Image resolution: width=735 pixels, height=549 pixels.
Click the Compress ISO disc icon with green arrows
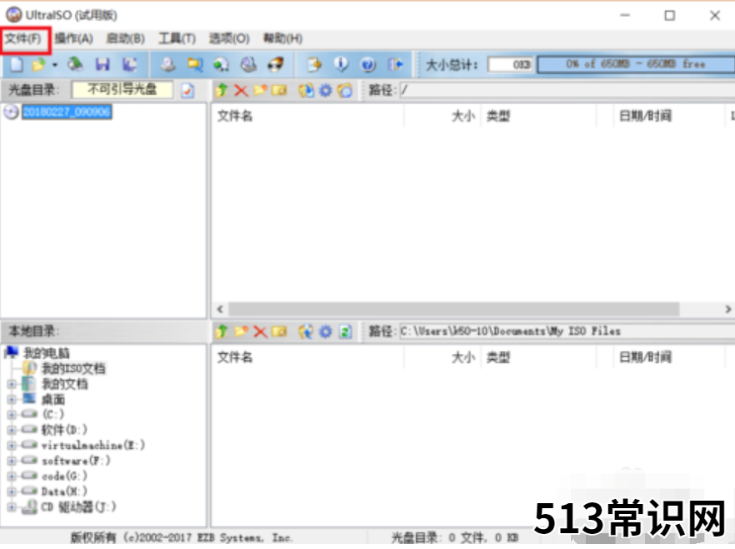coord(221,64)
